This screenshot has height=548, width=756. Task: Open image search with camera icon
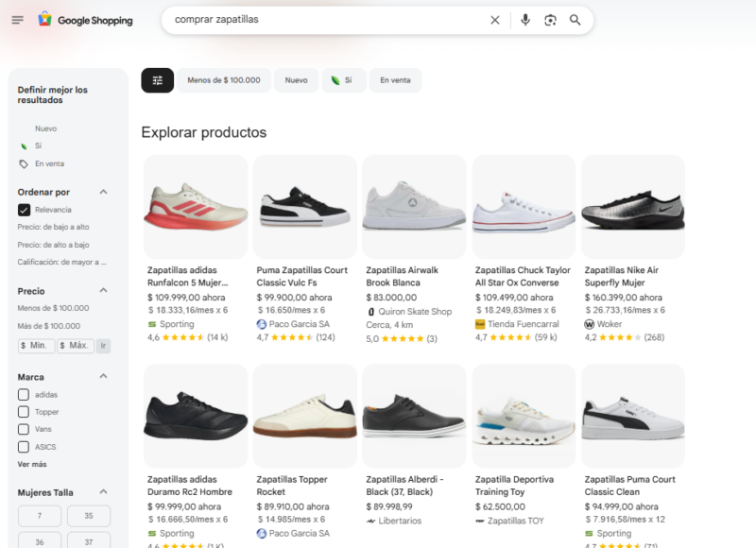click(550, 20)
